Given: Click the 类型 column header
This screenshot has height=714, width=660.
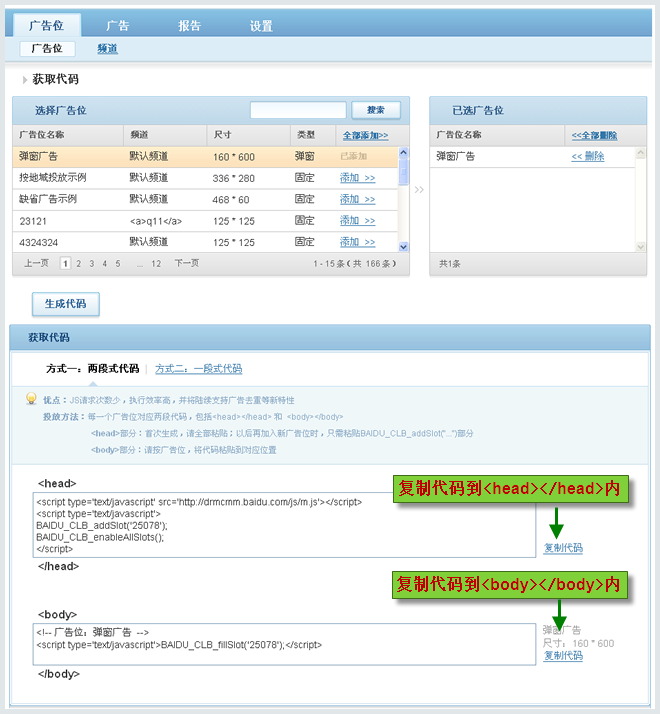Looking at the screenshot, I should point(306,134).
